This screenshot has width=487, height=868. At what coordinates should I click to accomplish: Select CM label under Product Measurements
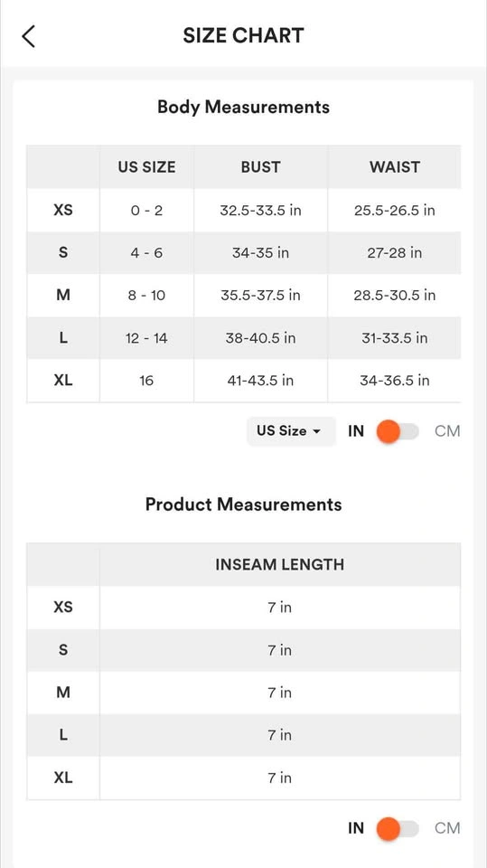[447, 829]
